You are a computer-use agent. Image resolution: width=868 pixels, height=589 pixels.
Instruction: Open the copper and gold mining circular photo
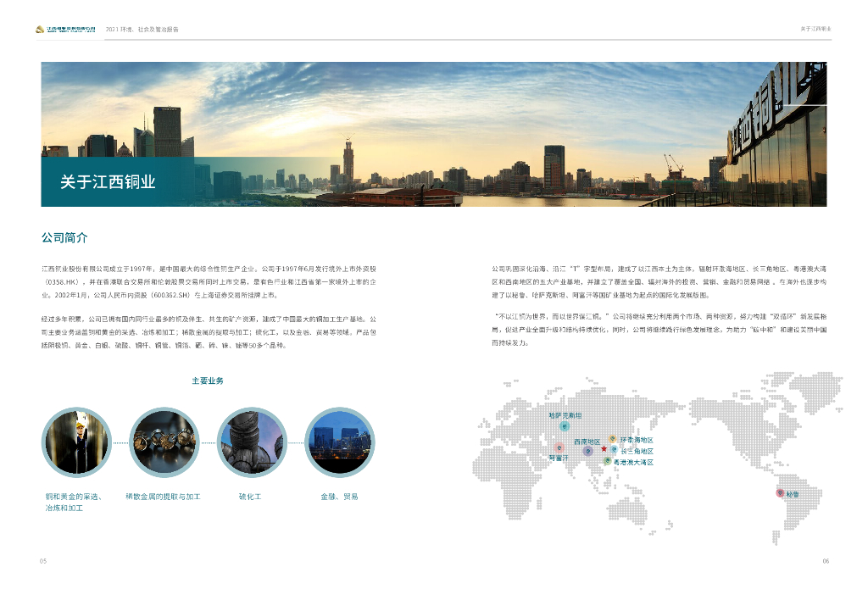point(76,442)
